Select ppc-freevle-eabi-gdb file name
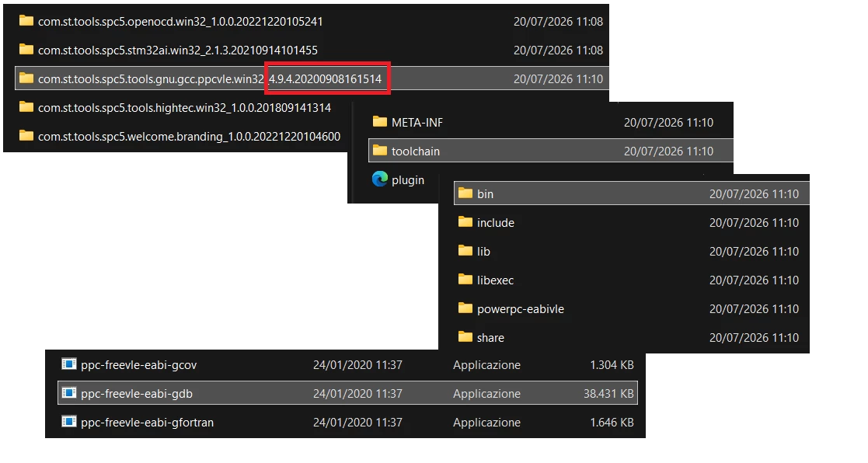The width and height of the screenshot is (868, 463). point(137,394)
